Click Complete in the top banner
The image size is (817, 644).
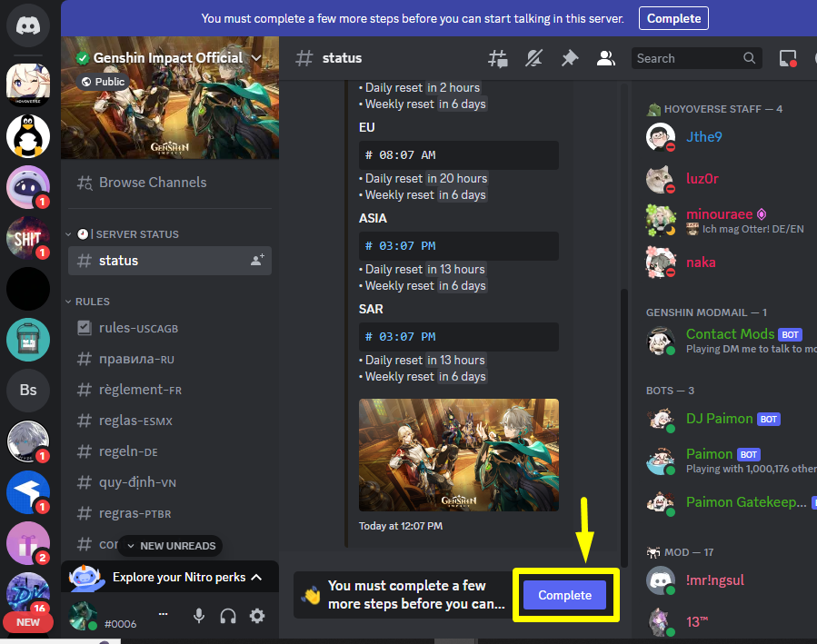(x=673, y=18)
